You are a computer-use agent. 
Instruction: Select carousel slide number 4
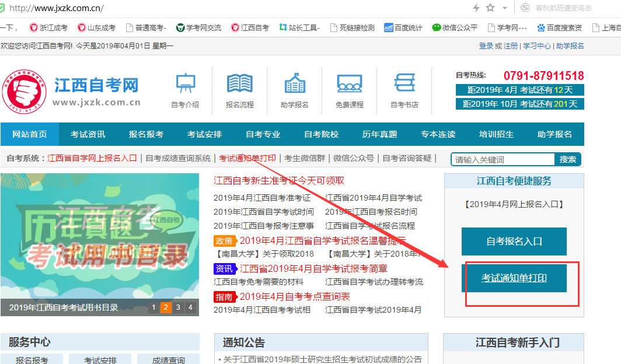(190, 307)
